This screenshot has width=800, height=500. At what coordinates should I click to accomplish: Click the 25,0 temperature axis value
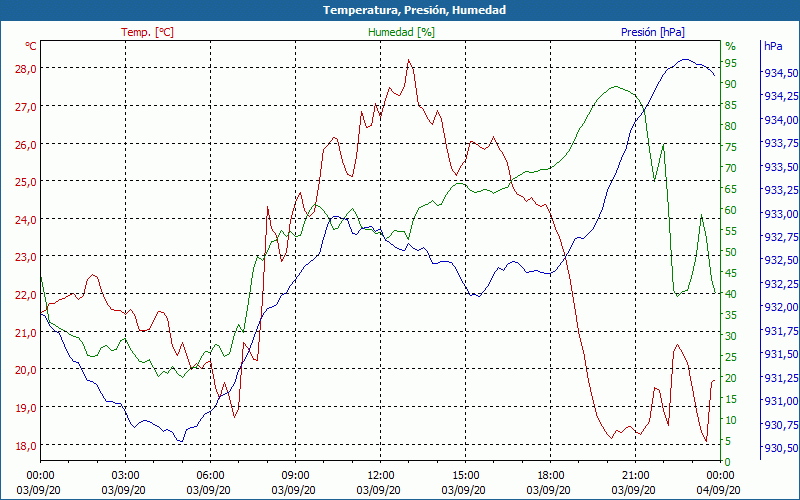(26, 182)
